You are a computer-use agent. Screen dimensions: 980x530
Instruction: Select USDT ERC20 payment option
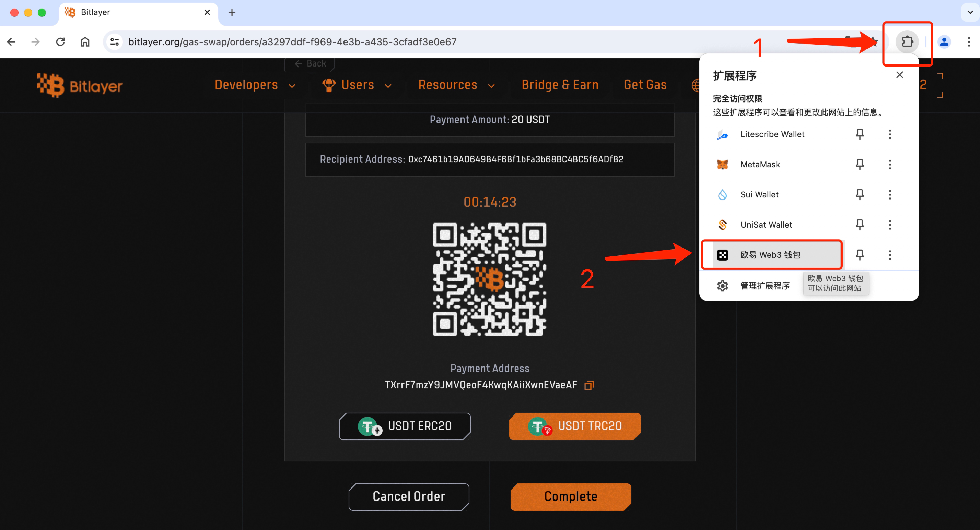(x=405, y=426)
